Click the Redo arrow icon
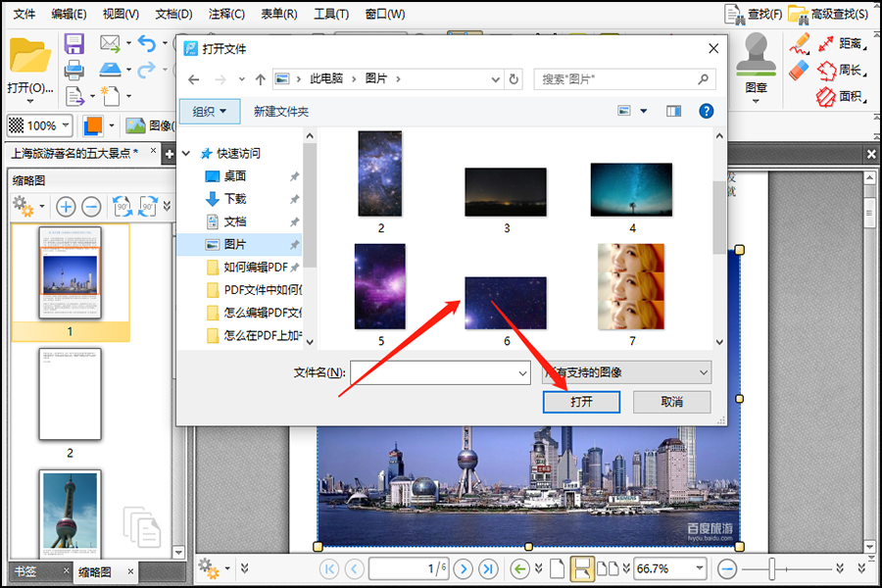Screen dimensions: 882x588 click(147, 70)
